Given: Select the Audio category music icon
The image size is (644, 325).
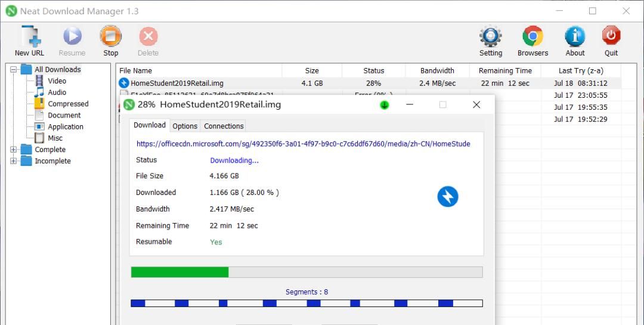Looking at the screenshot, I should point(39,92).
